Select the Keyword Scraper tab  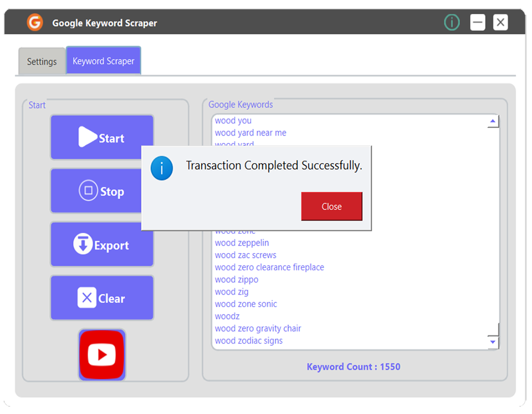pos(103,60)
